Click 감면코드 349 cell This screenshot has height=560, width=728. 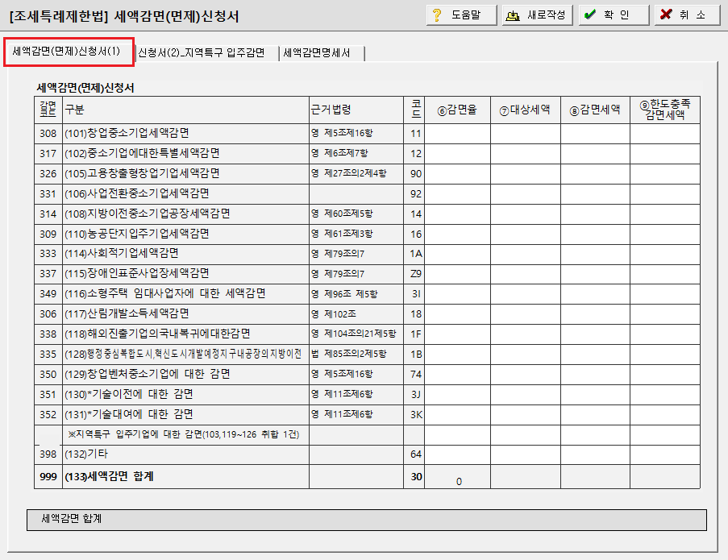(48, 294)
